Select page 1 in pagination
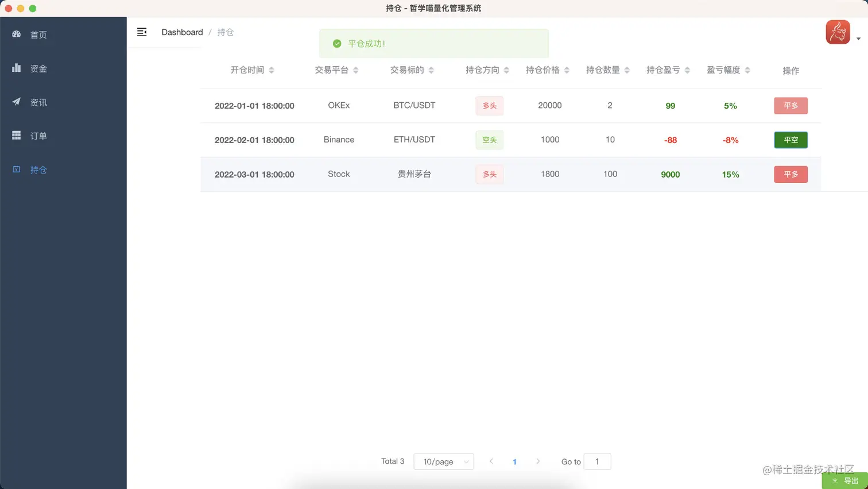The width and height of the screenshot is (868, 489). click(x=514, y=461)
